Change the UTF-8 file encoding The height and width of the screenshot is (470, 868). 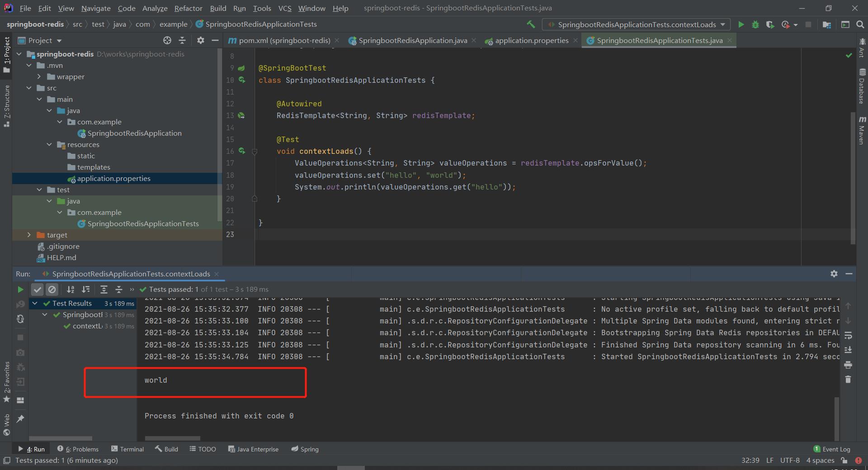pyautogui.click(x=790, y=461)
